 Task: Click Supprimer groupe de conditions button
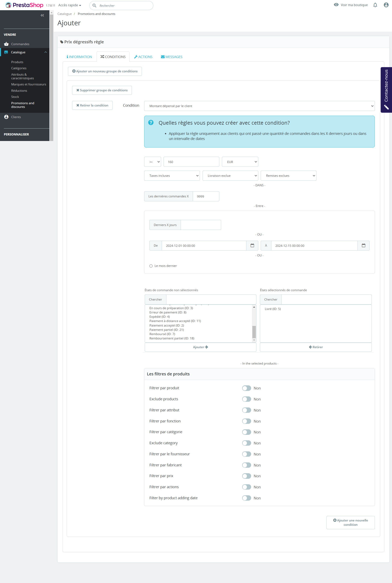click(x=102, y=90)
